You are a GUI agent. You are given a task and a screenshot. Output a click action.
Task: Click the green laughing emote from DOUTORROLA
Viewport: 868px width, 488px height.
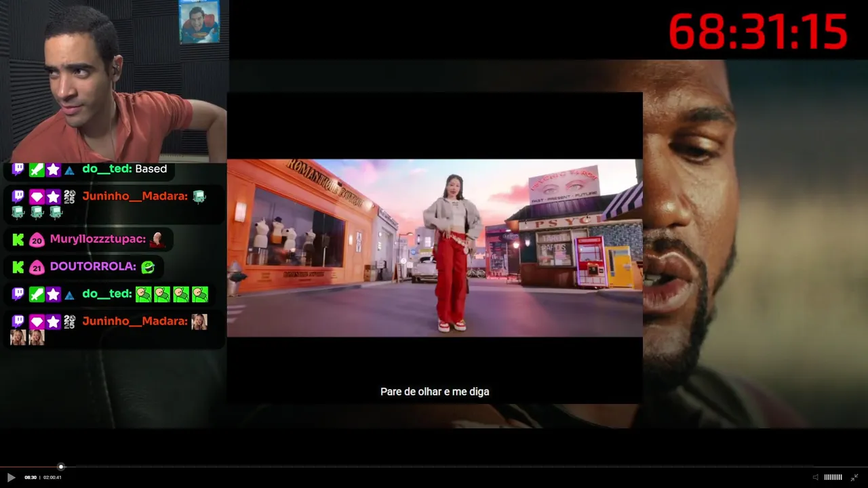click(148, 267)
